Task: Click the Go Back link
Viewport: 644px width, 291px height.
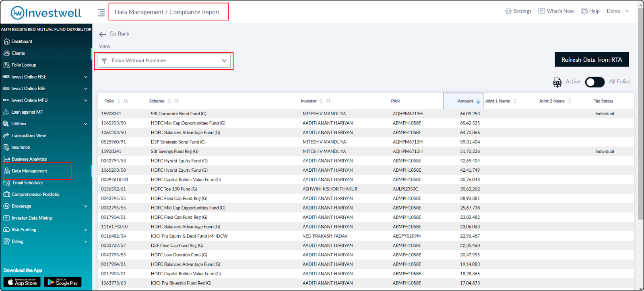Action: click(120, 34)
